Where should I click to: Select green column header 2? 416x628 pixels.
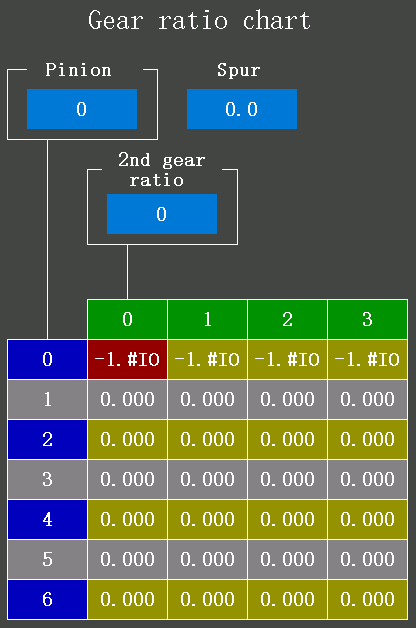pos(287,319)
